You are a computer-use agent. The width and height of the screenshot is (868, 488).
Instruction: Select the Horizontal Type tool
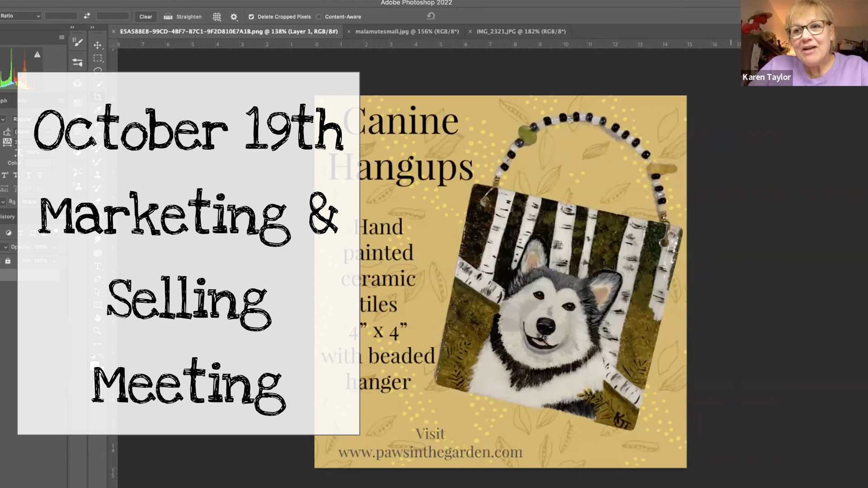(97, 266)
